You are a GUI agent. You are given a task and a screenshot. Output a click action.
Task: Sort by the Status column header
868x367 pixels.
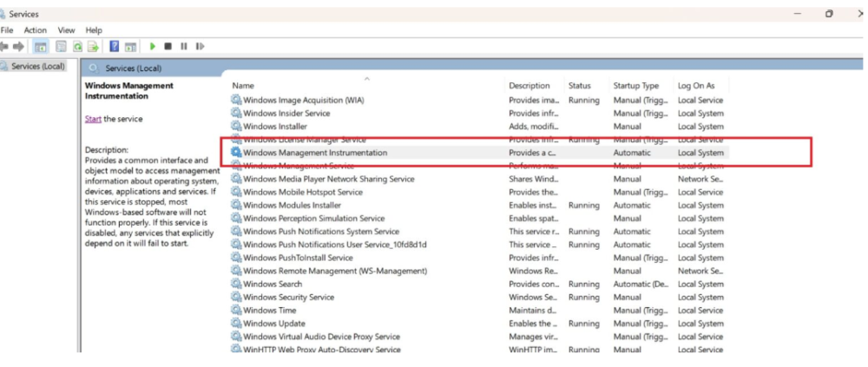pyautogui.click(x=580, y=86)
